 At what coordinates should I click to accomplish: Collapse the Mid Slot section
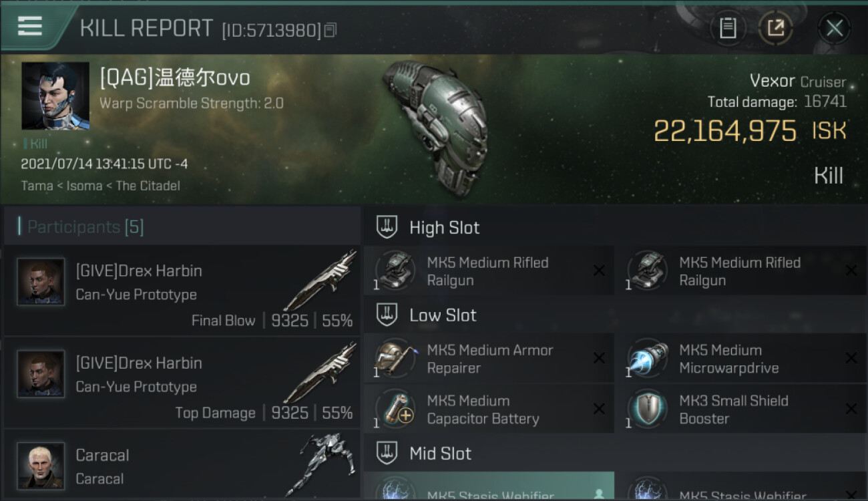pyautogui.click(x=387, y=453)
